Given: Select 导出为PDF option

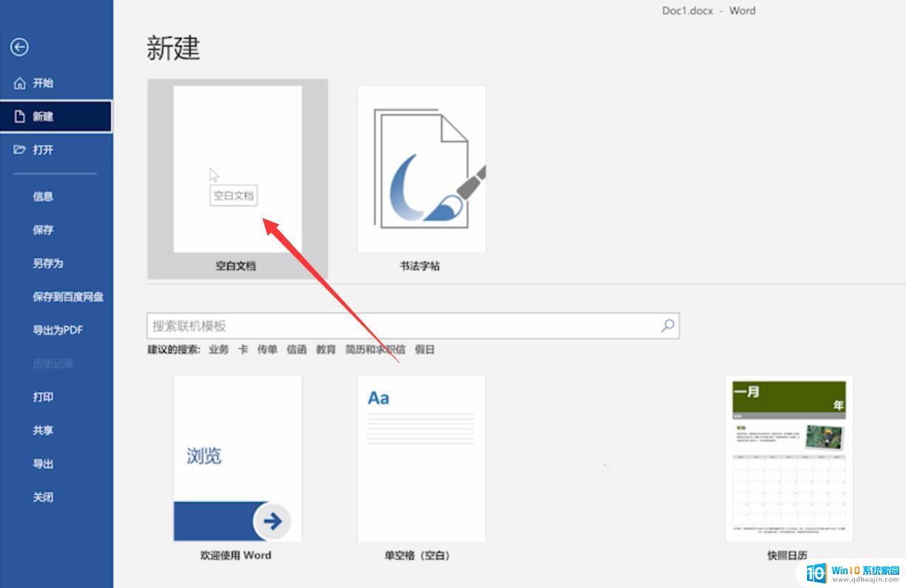Looking at the screenshot, I should pyautogui.click(x=56, y=329).
